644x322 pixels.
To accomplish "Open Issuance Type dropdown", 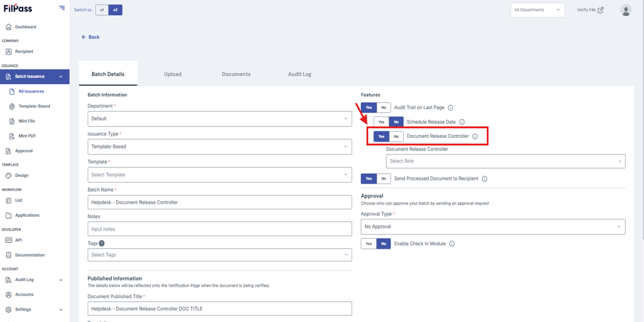I will [x=220, y=147].
